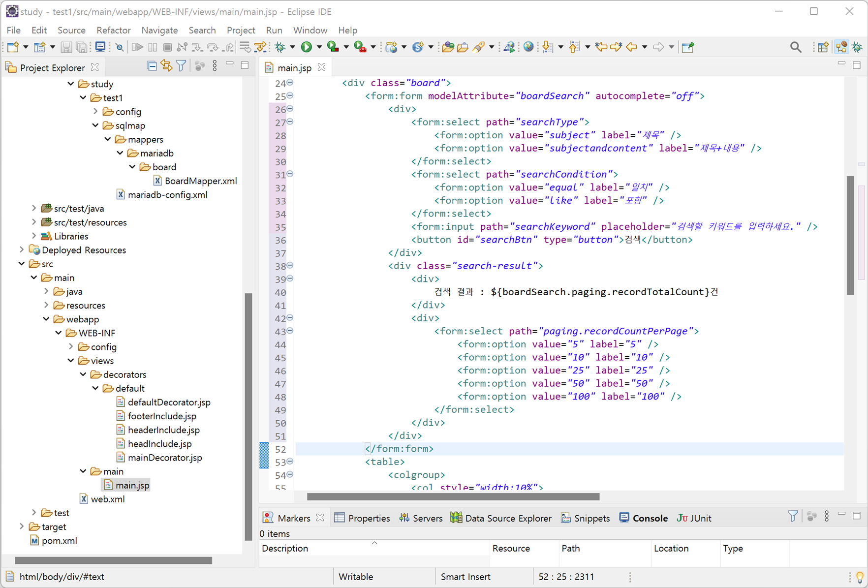This screenshot has height=588, width=868.
Task: Click the Save icon in toolbar
Action: pyautogui.click(x=66, y=47)
